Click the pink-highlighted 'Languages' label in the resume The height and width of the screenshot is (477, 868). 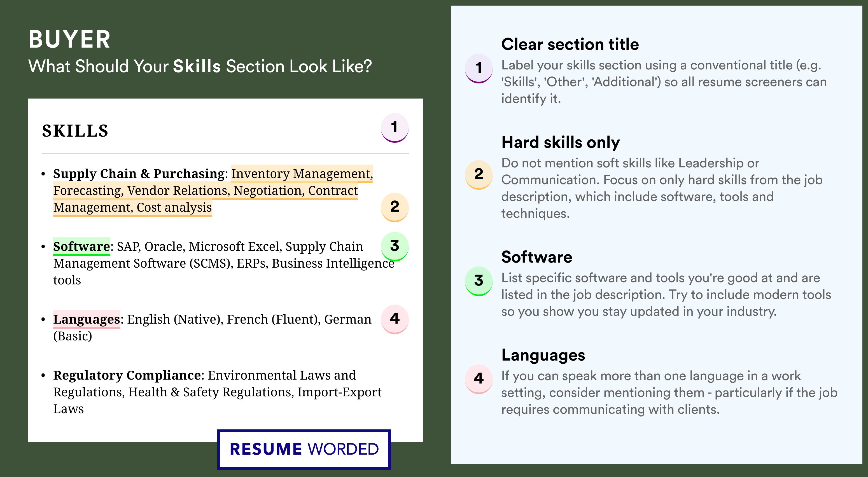pos(87,319)
